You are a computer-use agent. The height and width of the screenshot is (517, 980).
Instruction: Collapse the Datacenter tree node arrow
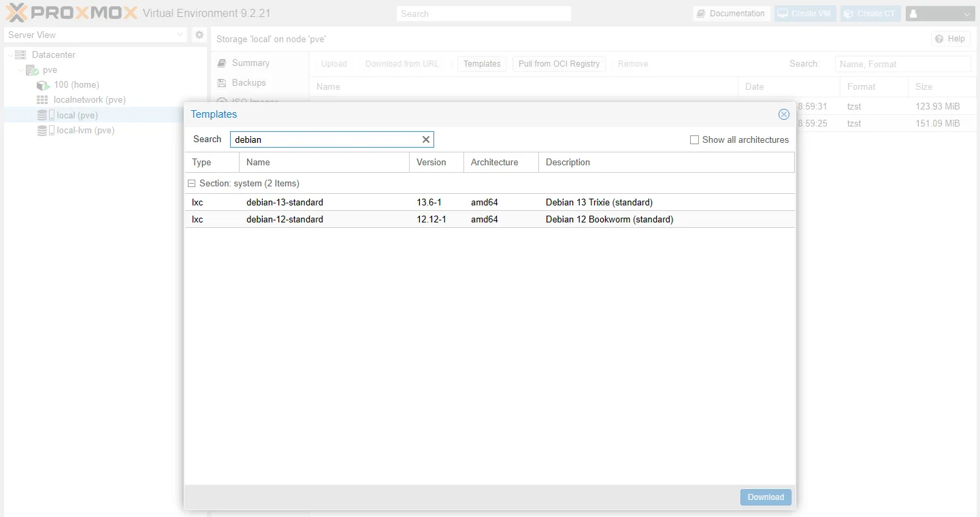pos(9,54)
